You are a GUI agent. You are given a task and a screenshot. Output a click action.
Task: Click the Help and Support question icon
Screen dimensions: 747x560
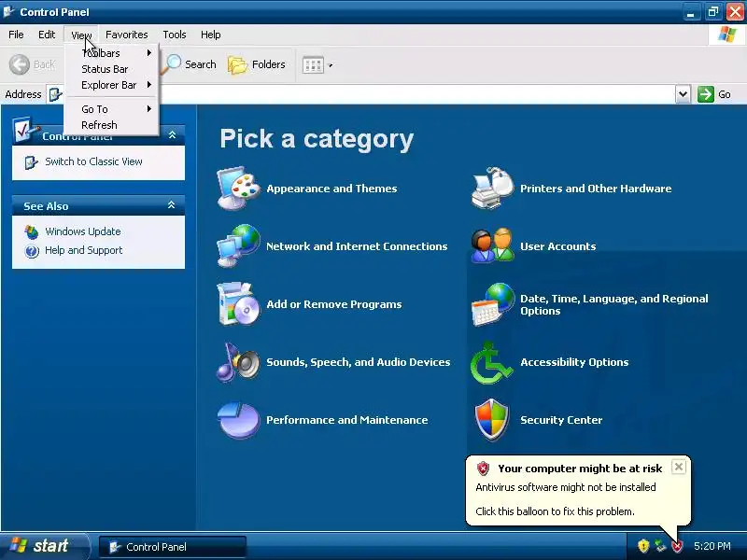[32, 251]
